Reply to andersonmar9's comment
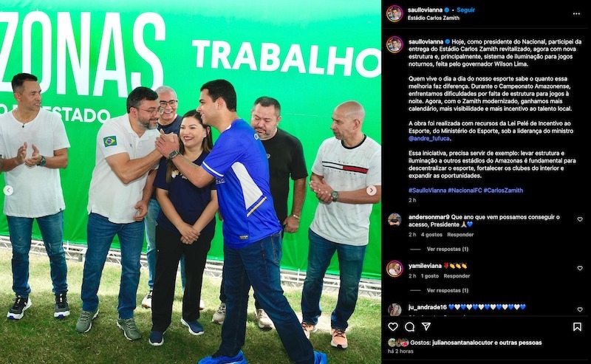This screenshot has height=364, width=591. [x=460, y=234]
